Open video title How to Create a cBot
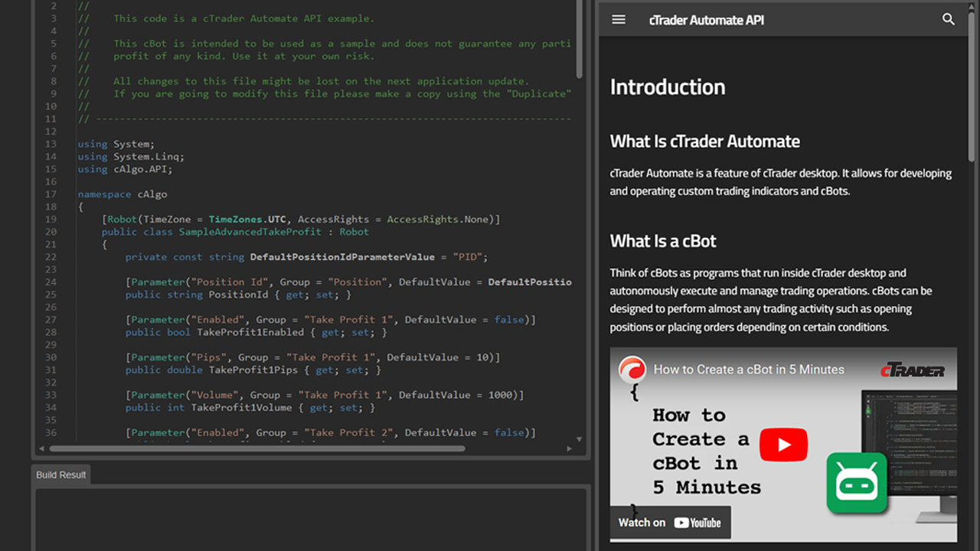 click(x=749, y=370)
